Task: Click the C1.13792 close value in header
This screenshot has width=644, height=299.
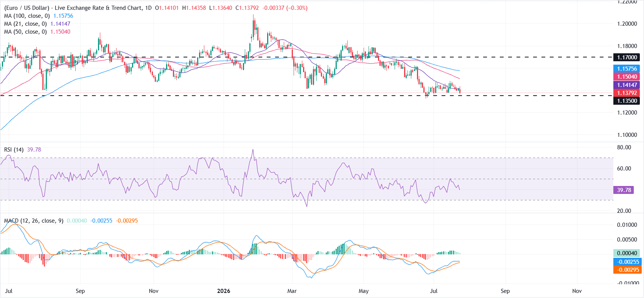Action: [247, 8]
